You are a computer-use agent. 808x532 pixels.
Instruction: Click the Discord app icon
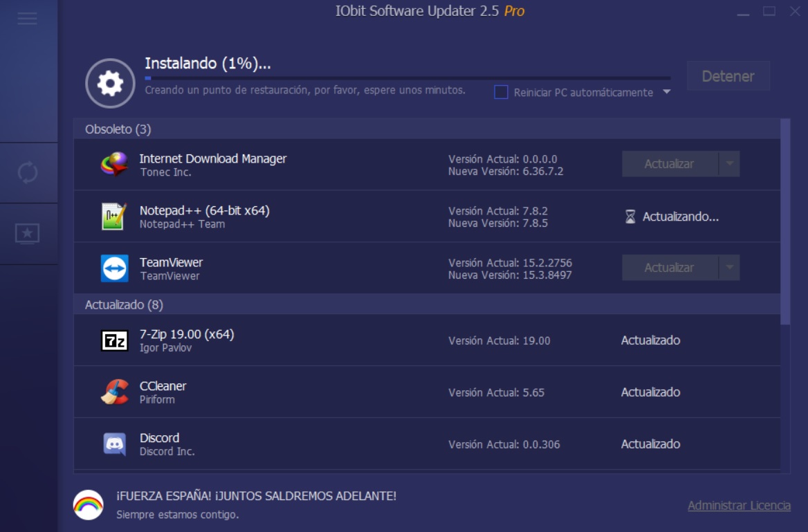(x=114, y=444)
